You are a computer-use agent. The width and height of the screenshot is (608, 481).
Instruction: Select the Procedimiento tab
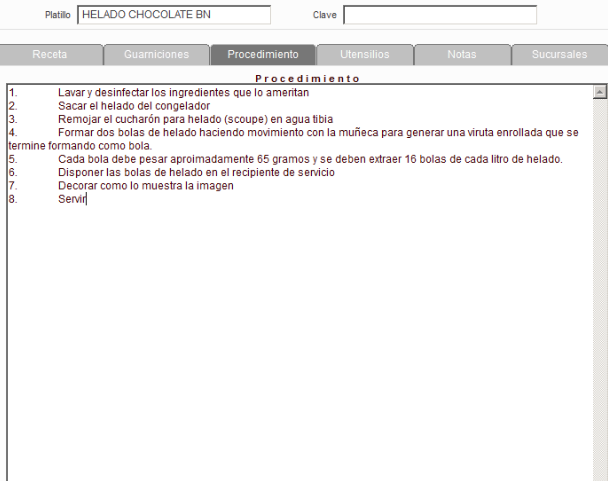(262, 55)
